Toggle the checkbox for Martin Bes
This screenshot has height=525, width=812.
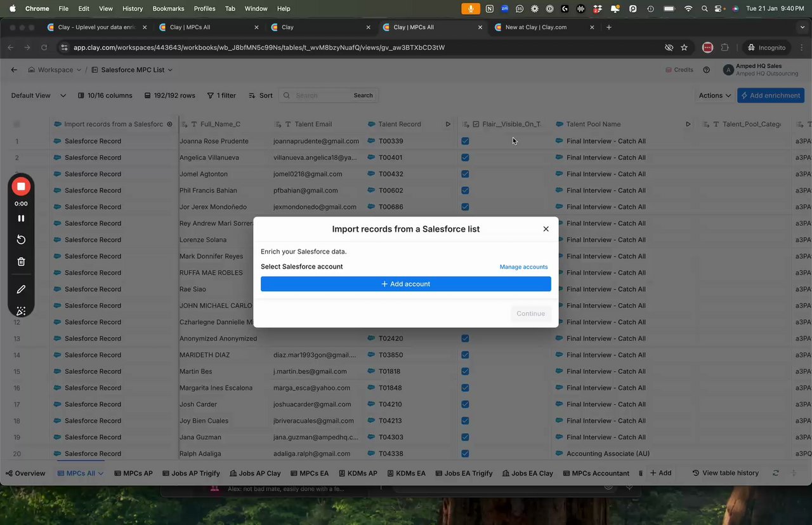(465, 371)
